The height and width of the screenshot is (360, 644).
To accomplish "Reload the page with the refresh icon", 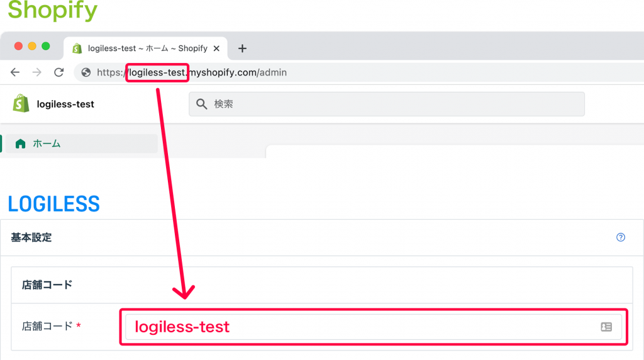I will pyautogui.click(x=59, y=72).
